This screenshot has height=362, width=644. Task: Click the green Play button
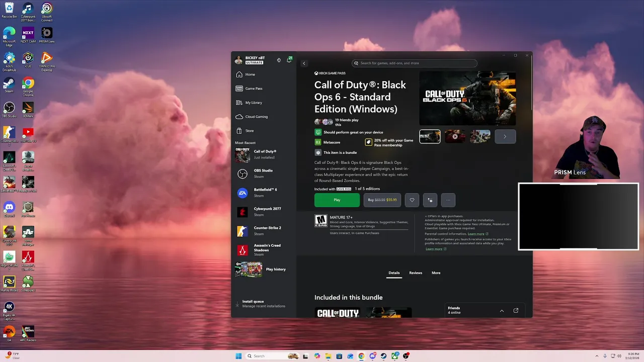pyautogui.click(x=337, y=200)
